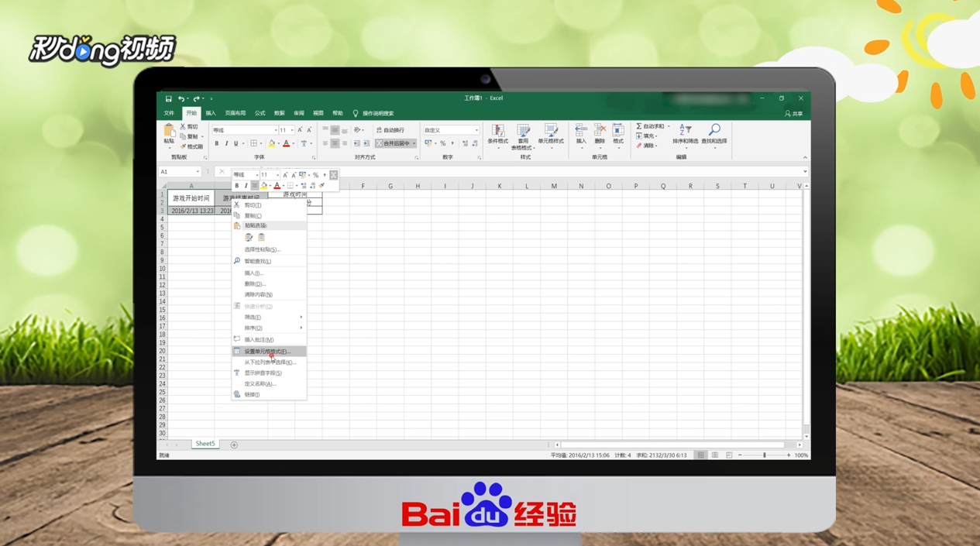
Task: Click the Increase decimal icon in ribbon
Action: (465, 143)
